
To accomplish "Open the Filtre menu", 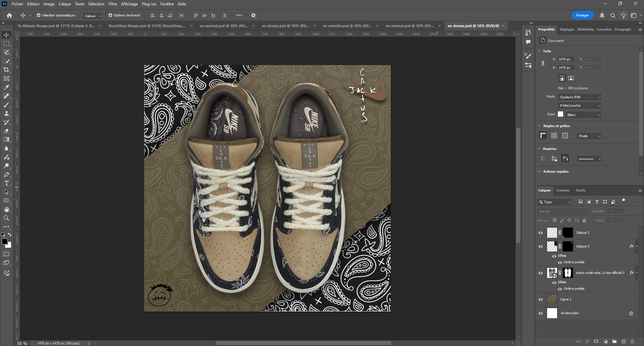I will click(x=113, y=4).
